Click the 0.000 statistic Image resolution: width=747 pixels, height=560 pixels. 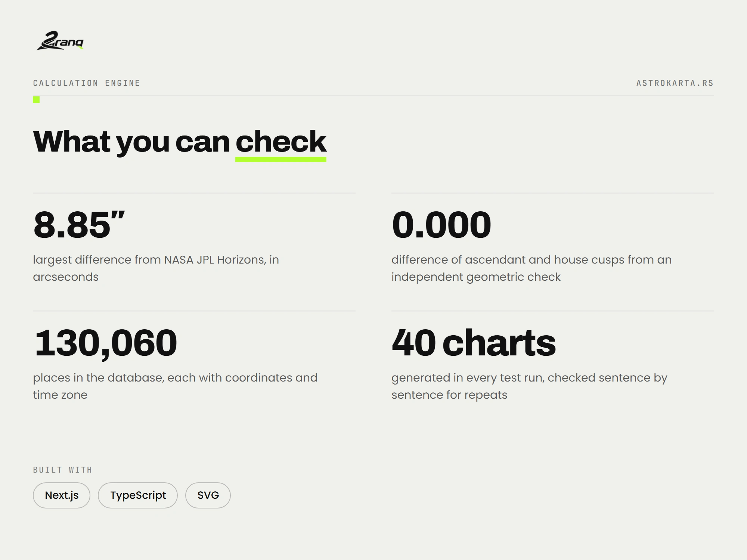(441, 224)
